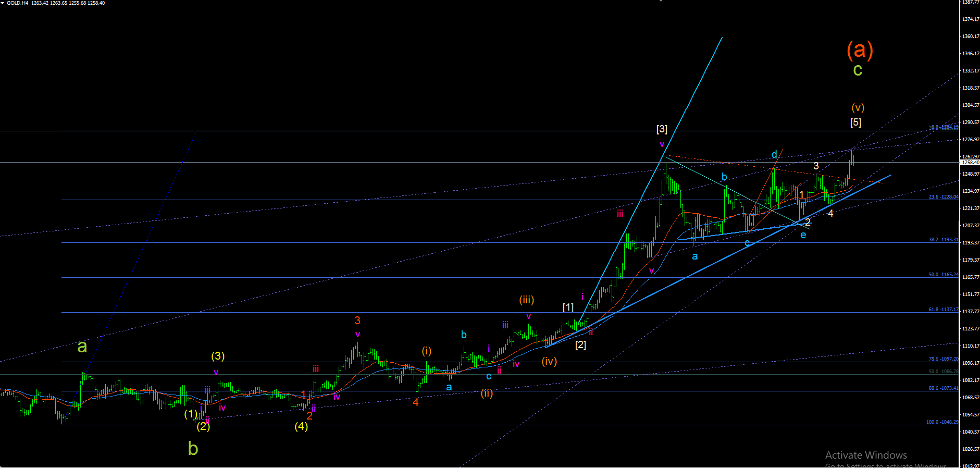This screenshot has width=980, height=468.
Task: Select the grey 50.0 -1086.78 Fibonacci label
Action: 943,372
